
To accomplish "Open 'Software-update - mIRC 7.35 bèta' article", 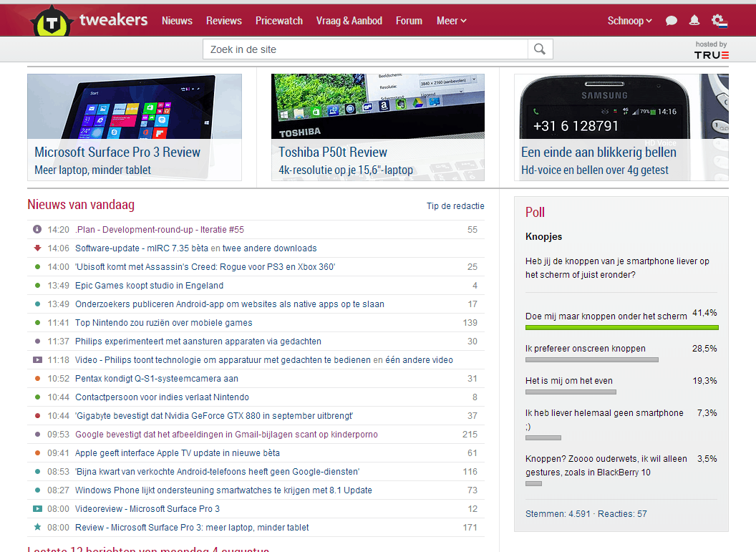I will 142,248.
